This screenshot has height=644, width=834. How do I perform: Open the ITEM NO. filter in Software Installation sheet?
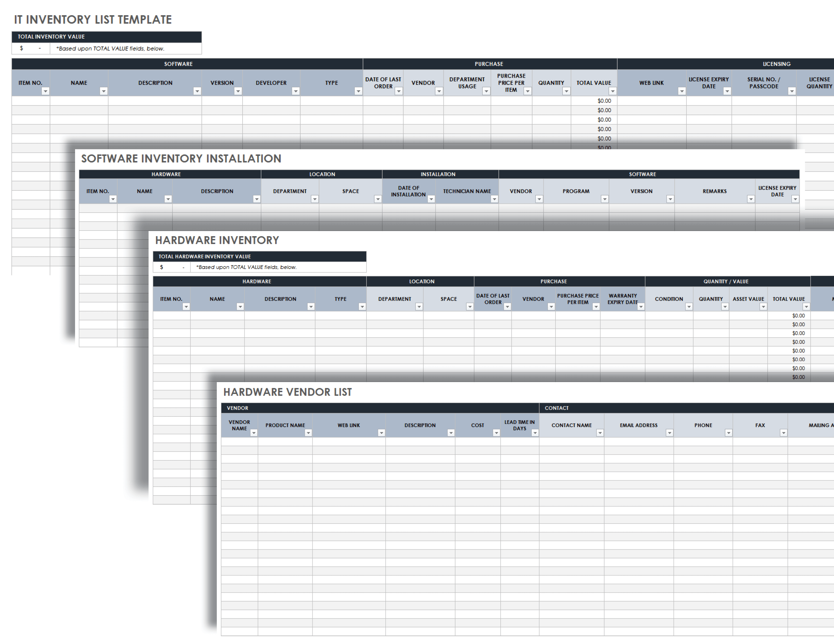click(x=113, y=199)
